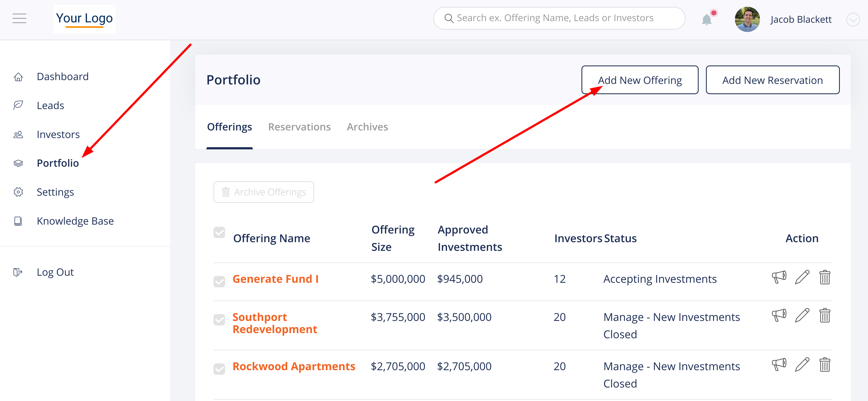Click megaphone icon for Generate Fund I
Viewport: 868px width, 401px height.
[x=779, y=277]
